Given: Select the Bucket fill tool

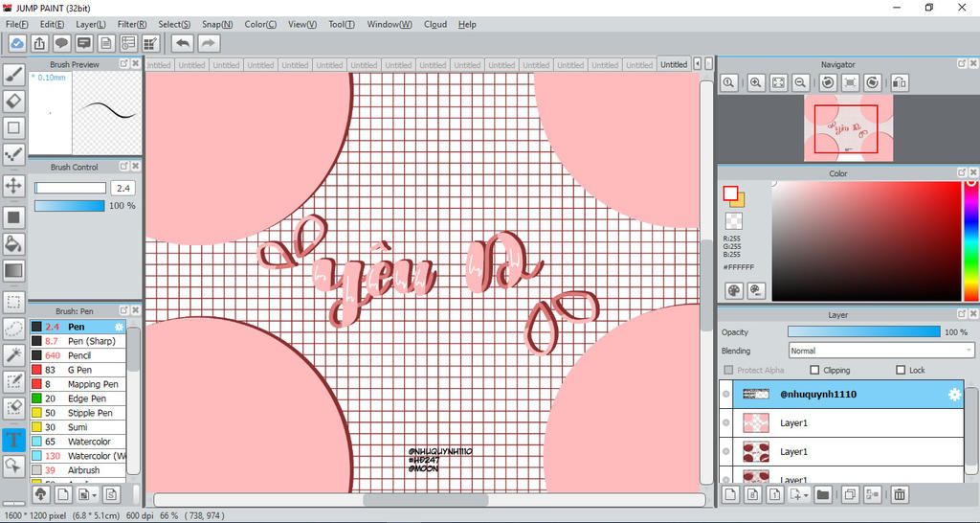Looking at the screenshot, I should (13, 244).
